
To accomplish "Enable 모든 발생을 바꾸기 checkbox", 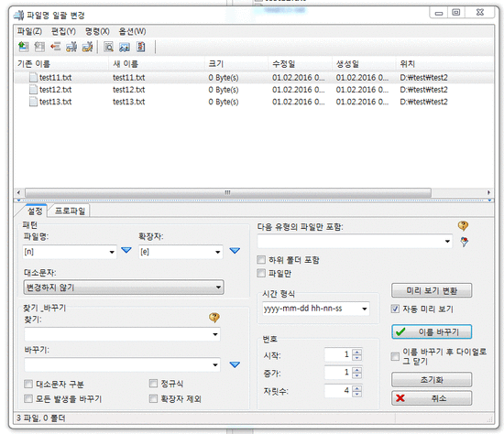I will pyautogui.click(x=28, y=398).
